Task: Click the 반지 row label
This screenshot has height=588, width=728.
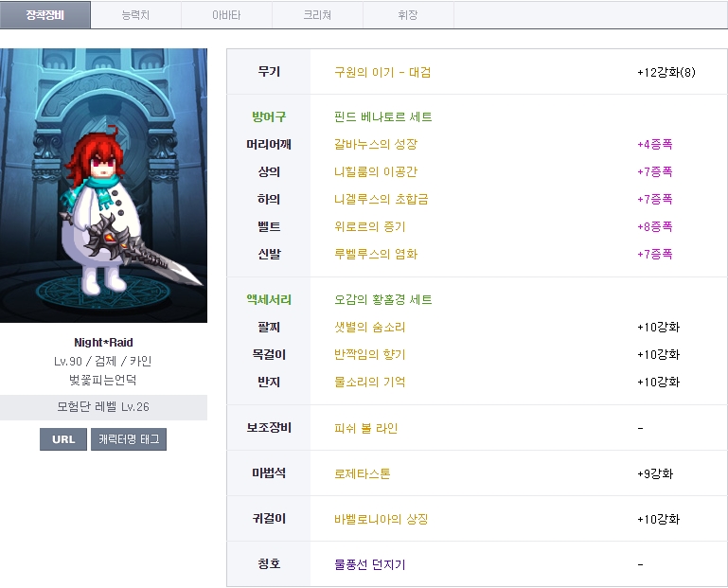Action: click(x=269, y=382)
